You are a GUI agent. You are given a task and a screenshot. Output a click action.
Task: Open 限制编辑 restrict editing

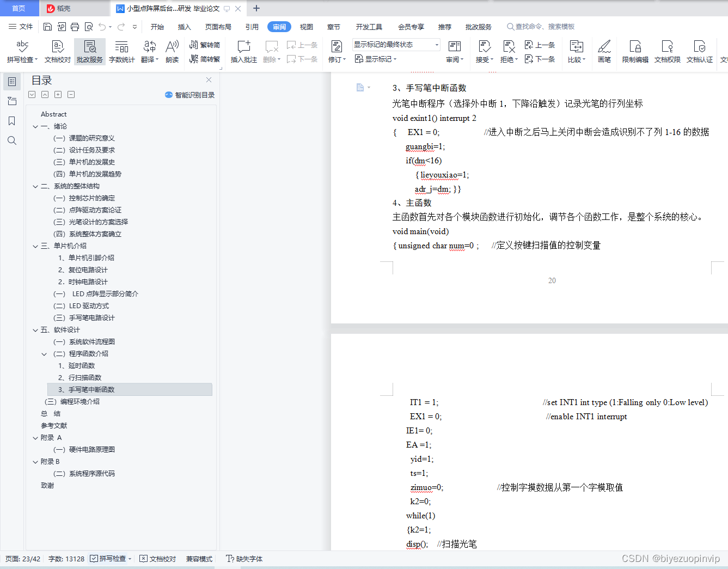click(x=635, y=52)
